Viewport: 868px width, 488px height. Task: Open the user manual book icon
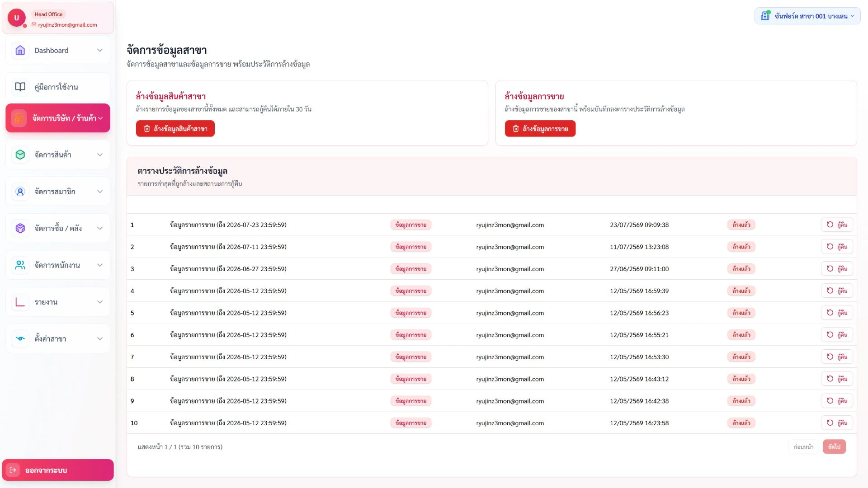[x=20, y=87]
